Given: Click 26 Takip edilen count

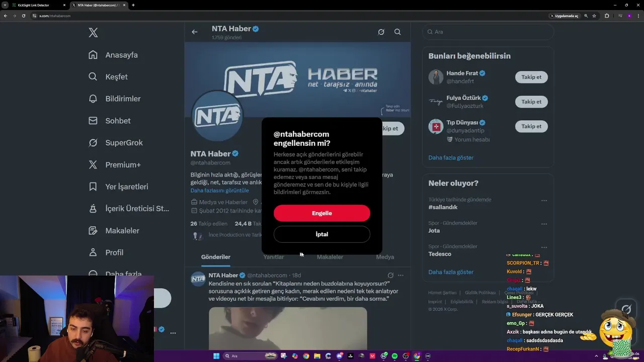Looking at the screenshot, I should pos(209,224).
